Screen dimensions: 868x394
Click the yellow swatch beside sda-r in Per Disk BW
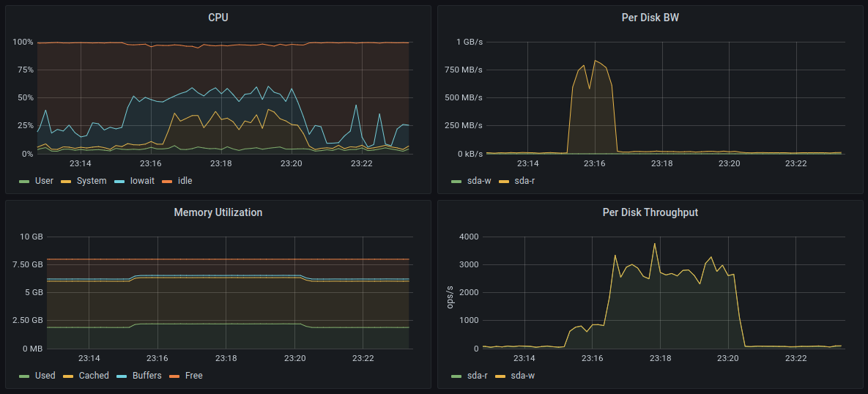(x=504, y=181)
